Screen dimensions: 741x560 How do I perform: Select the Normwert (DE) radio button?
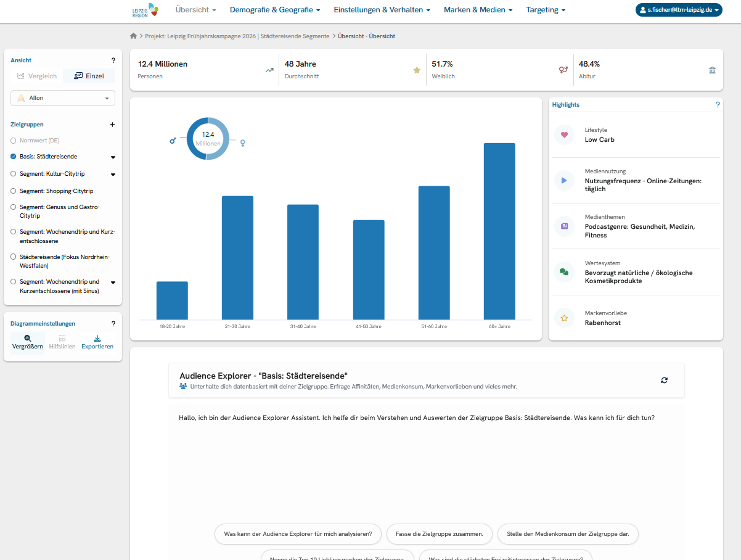coord(14,141)
